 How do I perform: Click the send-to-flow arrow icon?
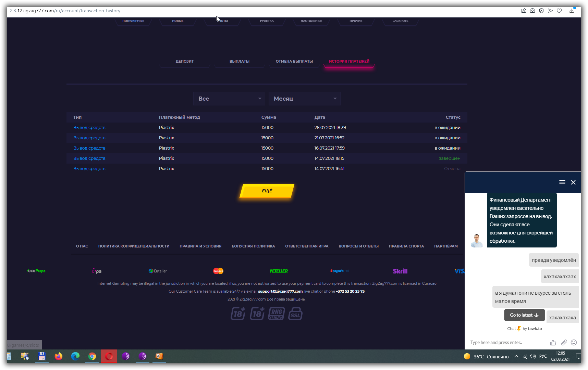click(x=550, y=11)
